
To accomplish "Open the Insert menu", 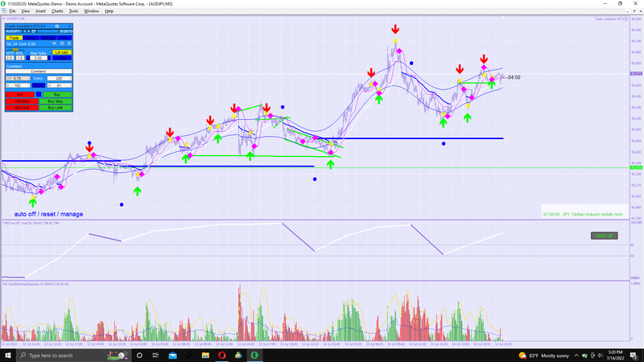I will coord(41,11).
